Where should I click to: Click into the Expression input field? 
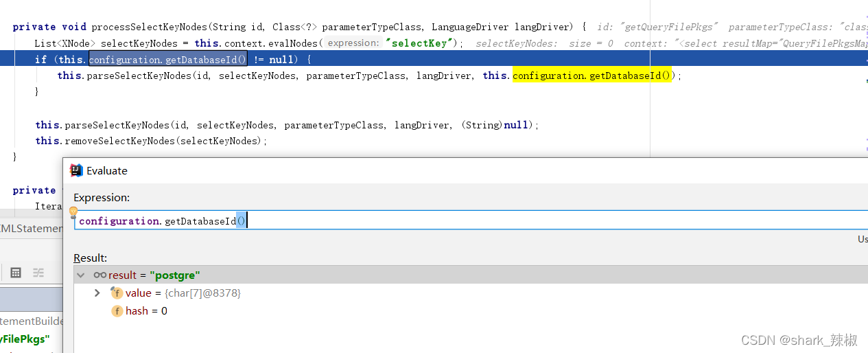[471, 220]
